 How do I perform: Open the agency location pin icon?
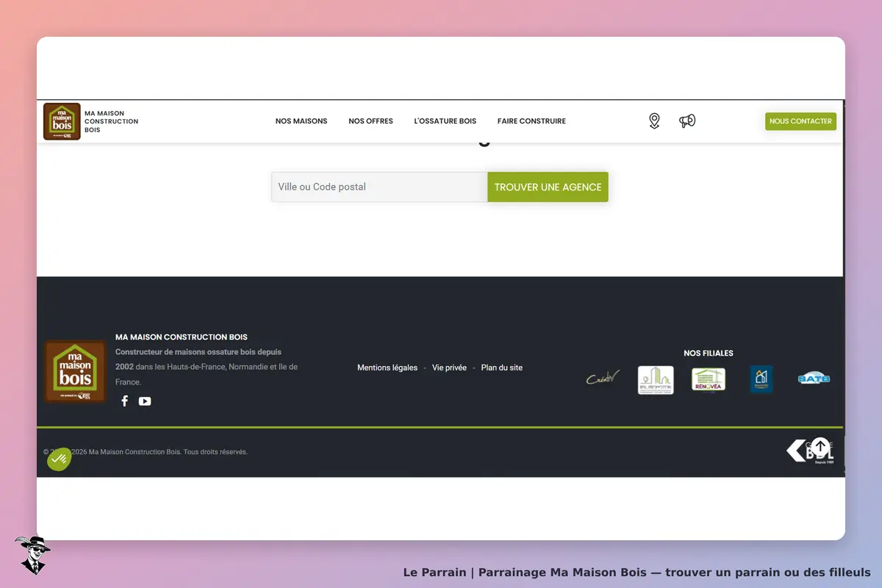point(654,121)
